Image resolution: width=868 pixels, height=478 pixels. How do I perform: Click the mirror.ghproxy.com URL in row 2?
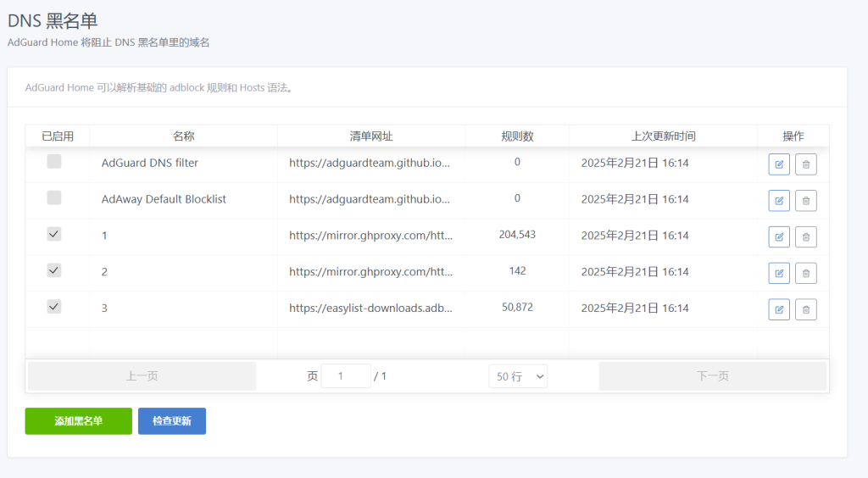coord(371,272)
